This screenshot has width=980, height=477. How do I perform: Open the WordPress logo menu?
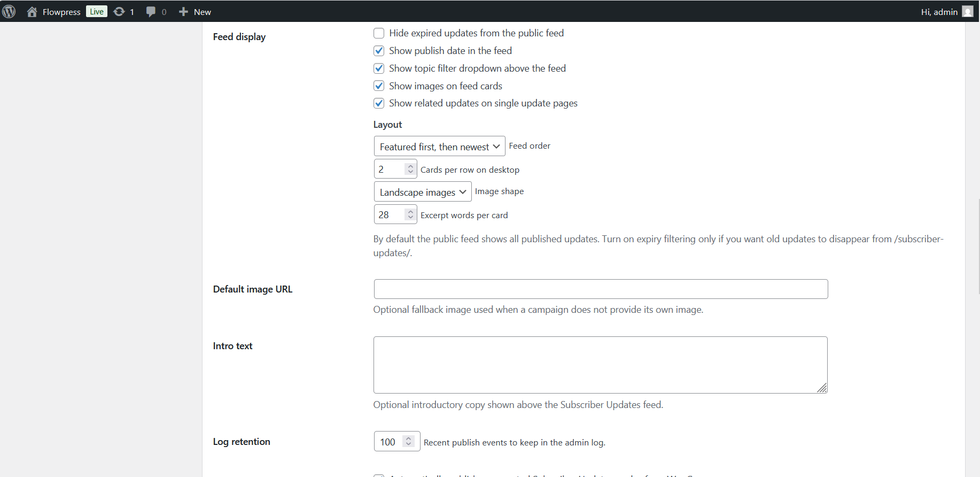click(x=9, y=11)
